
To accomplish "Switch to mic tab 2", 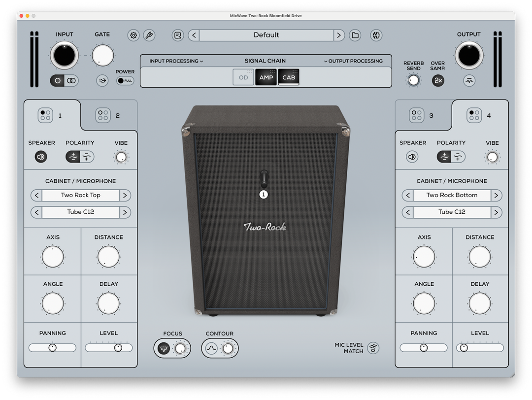I will [x=109, y=116].
